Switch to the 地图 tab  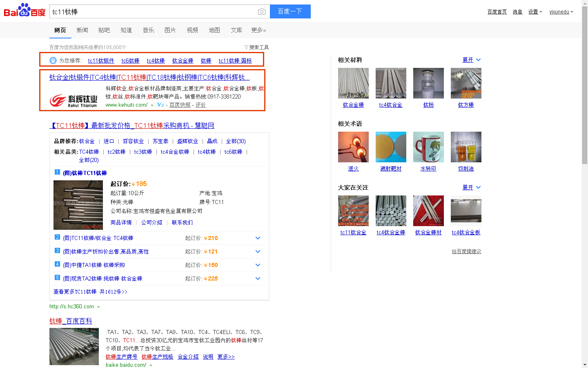coord(214,30)
